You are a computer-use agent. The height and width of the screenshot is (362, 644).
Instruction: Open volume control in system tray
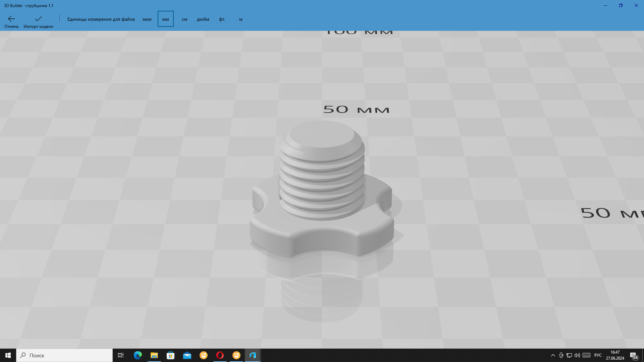point(577,355)
